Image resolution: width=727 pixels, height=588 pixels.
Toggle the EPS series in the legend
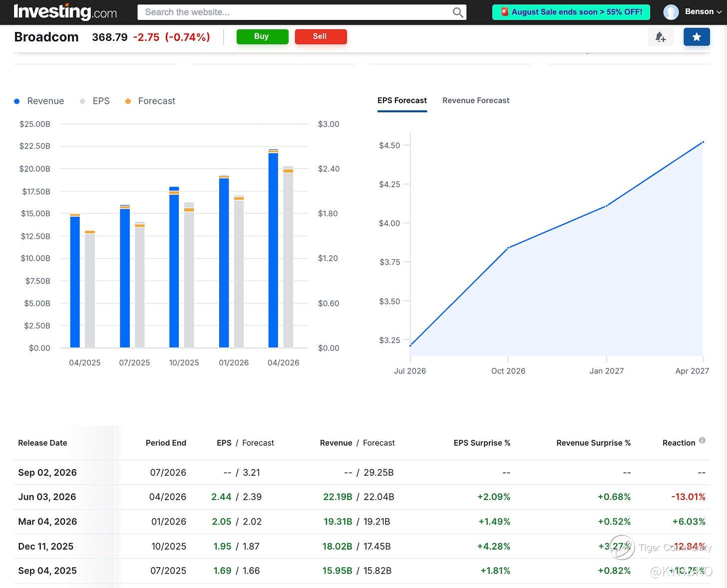tap(94, 101)
